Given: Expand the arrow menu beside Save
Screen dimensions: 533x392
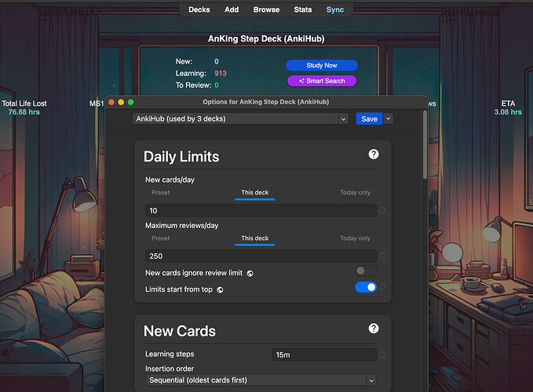Looking at the screenshot, I should pyautogui.click(x=388, y=118).
